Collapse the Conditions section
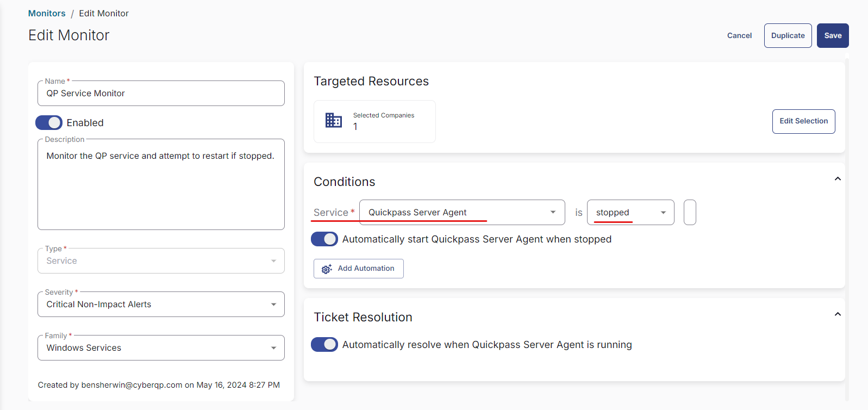 (838, 179)
